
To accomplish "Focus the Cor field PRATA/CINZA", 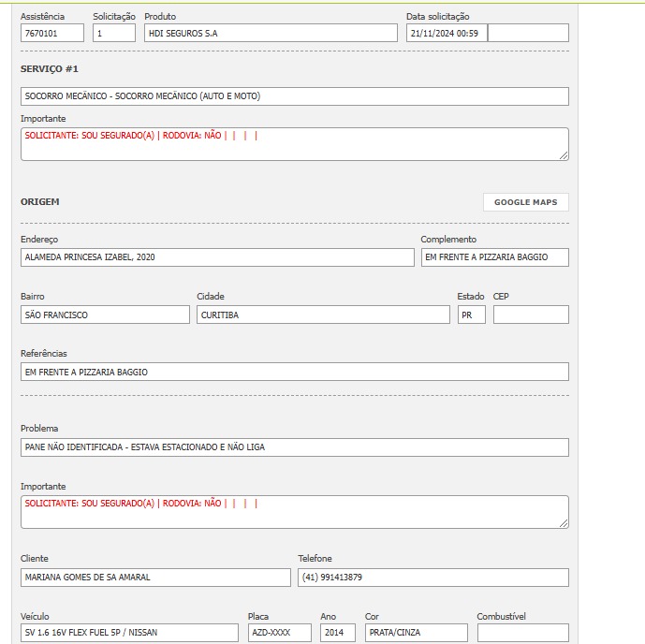I will pyautogui.click(x=417, y=633).
